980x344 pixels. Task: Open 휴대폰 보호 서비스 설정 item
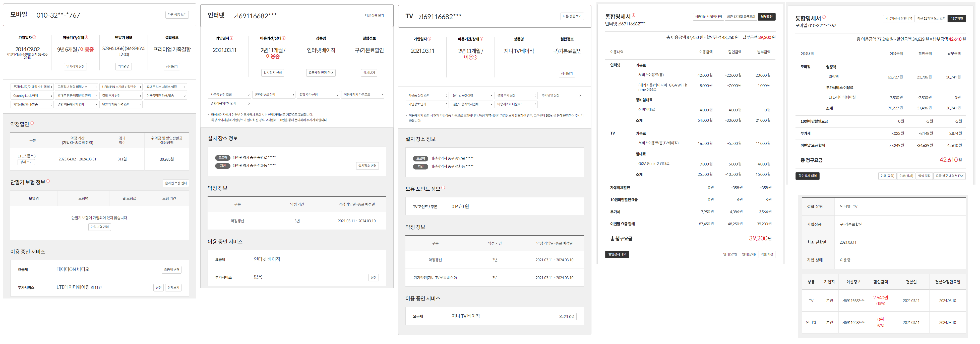tap(166, 87)
